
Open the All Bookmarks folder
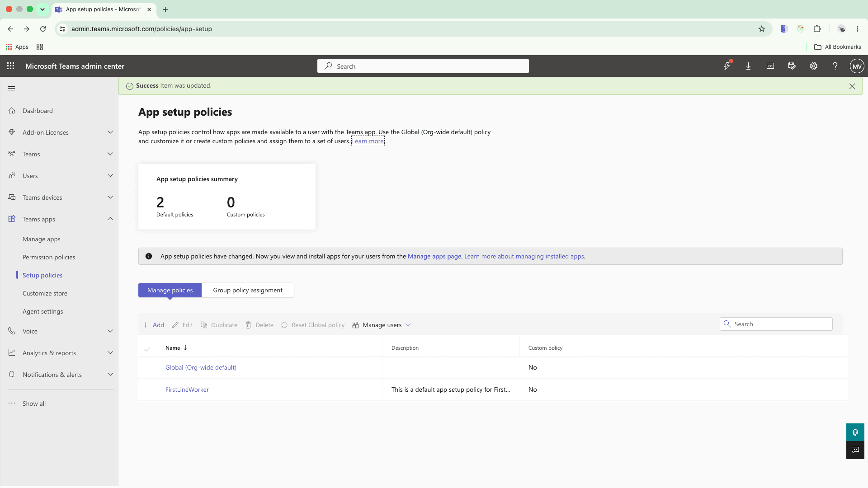(838, 47)
